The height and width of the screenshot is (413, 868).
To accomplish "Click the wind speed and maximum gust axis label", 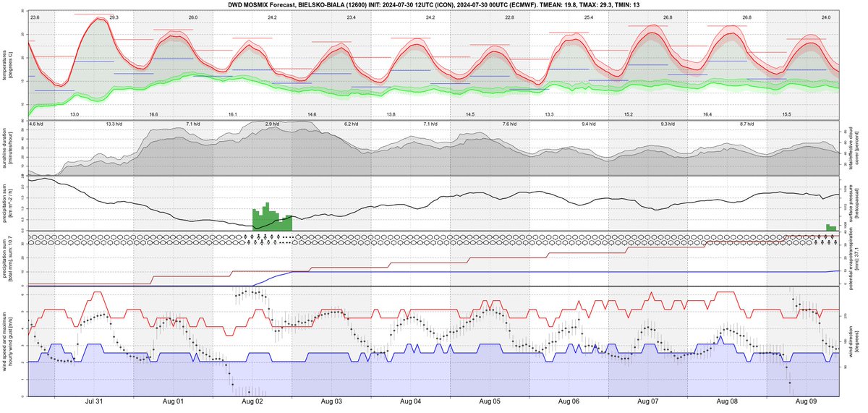I will (7, 341).
